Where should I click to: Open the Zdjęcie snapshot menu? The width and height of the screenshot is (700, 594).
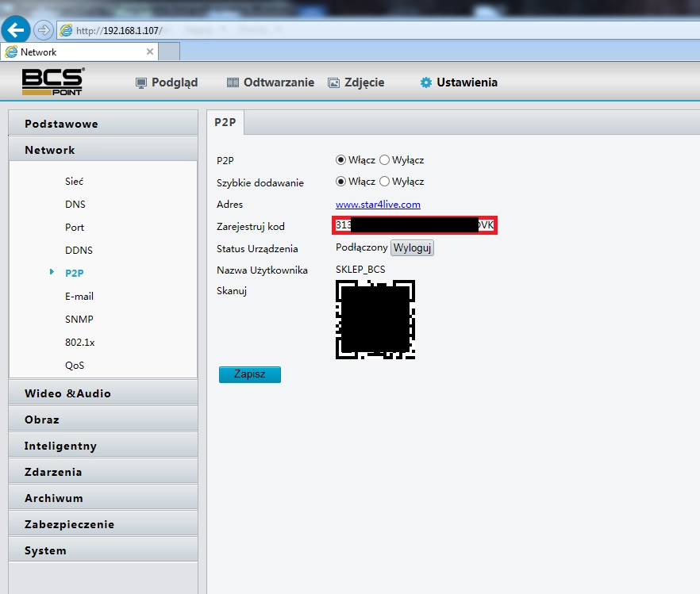pos(364,82)
